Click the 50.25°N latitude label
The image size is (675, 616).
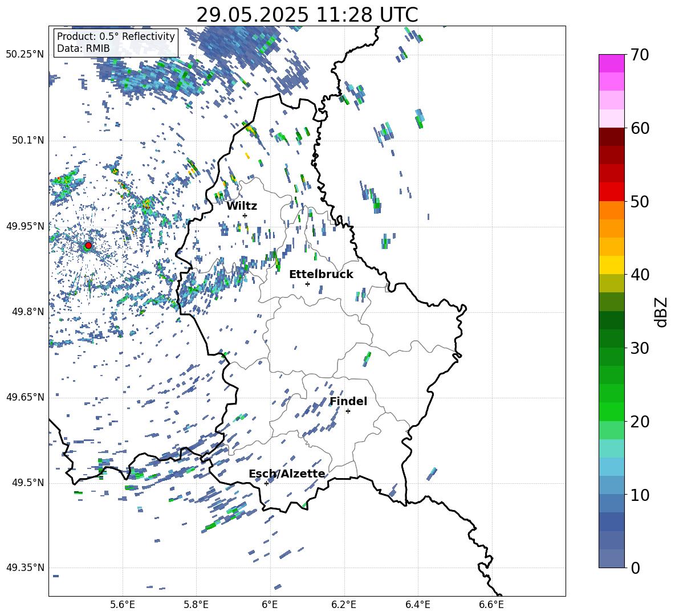coord(25,55)
